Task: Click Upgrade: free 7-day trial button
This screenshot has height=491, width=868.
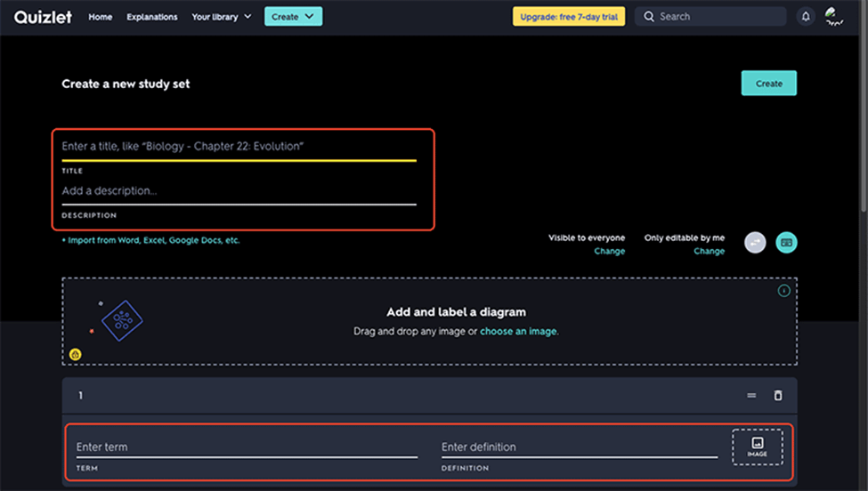Action: (x=568, y=17)
